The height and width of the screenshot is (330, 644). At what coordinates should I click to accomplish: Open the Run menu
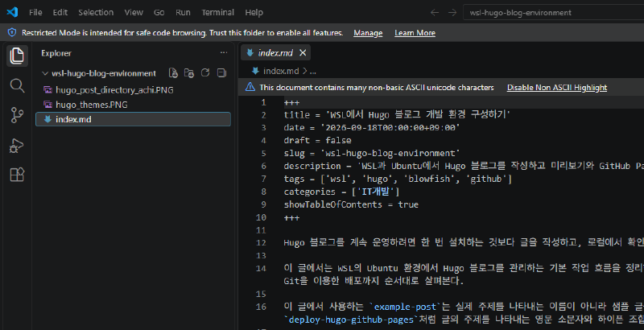click(x=183, y=12)
